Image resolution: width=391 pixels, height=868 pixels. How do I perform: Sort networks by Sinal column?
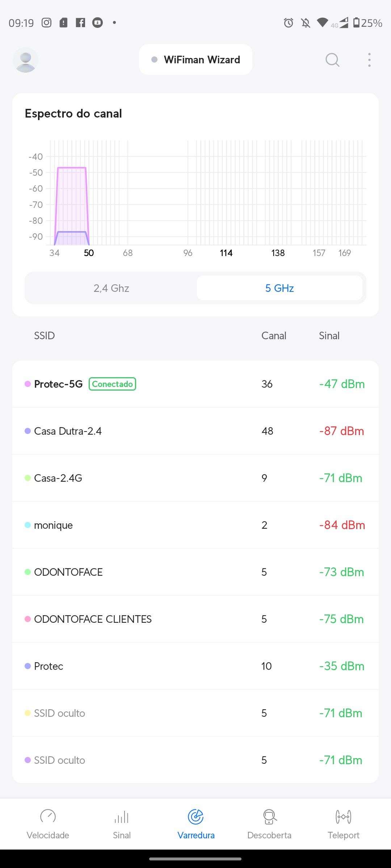329,336
